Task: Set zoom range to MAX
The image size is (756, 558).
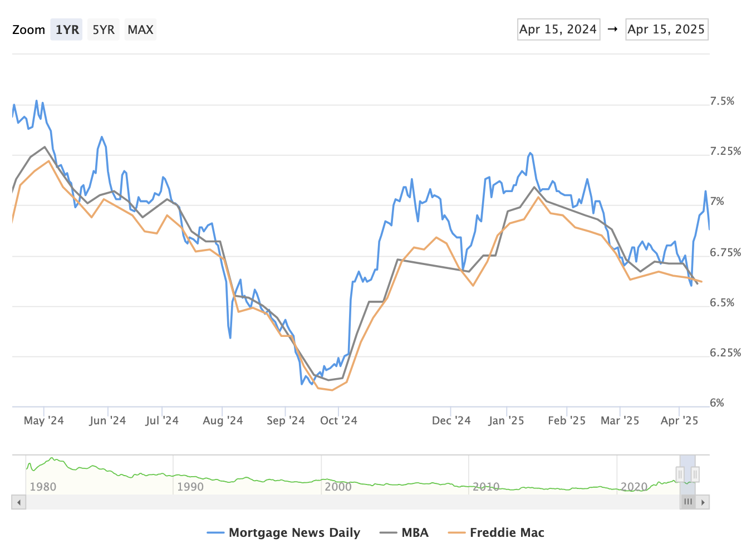Action: tap(140, 30)
